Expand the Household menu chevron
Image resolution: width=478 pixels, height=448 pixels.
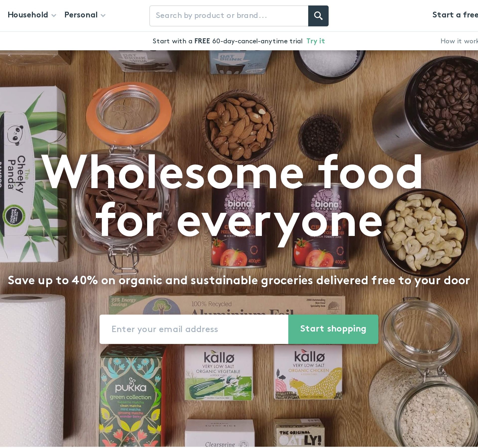tap(54, 16)
